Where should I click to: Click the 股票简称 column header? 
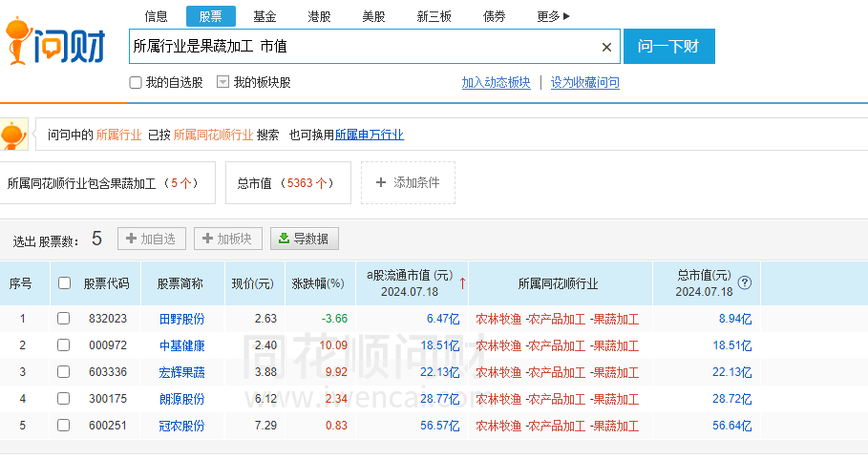click(180, 283)
